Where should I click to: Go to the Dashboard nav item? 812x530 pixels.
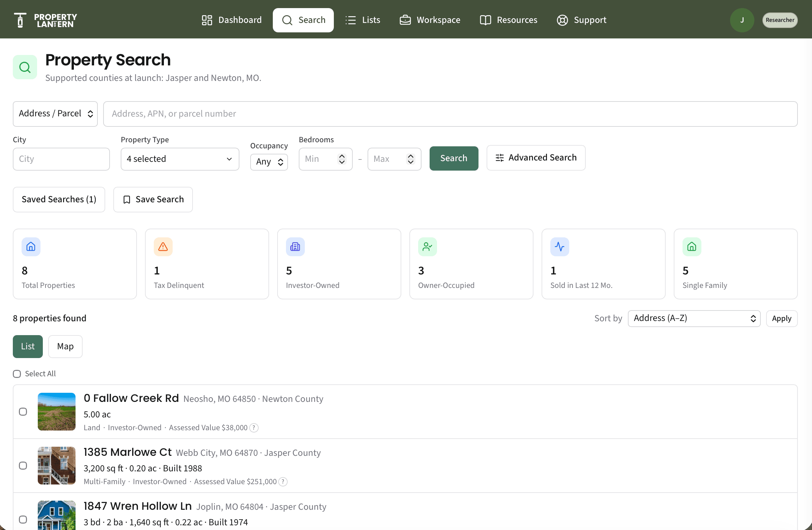(232, 20)
